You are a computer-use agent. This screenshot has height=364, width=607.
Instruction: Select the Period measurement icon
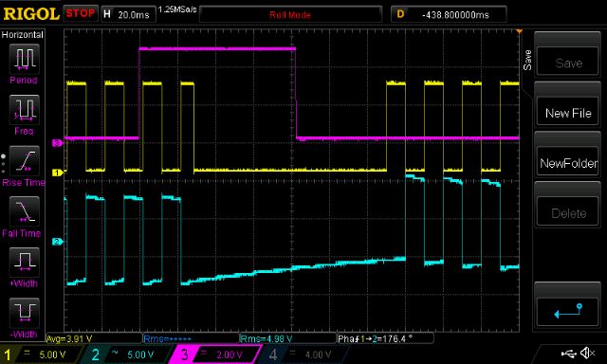24,59
